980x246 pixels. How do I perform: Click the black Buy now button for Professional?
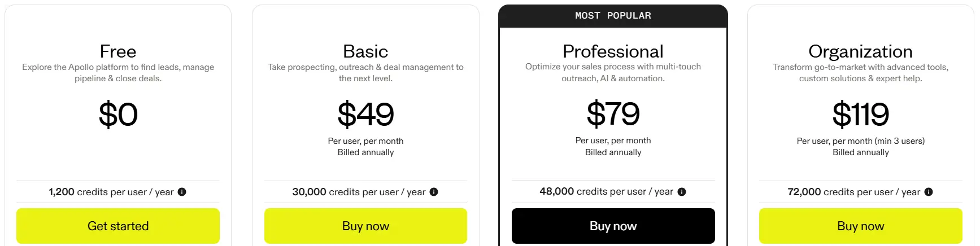pyautogui.click(x=613, y=226)
